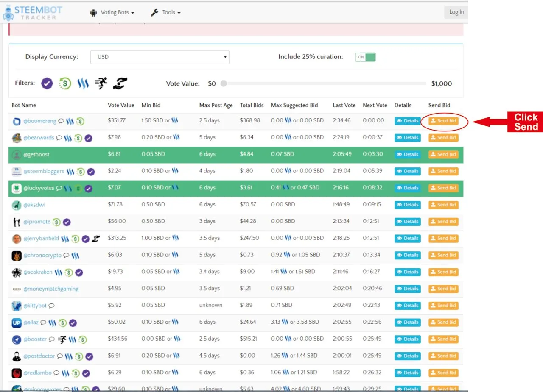The width and height of the screenshot is (543, 392).
Task: Click Send Bid for @boomerang
Action: pos(443,121)
